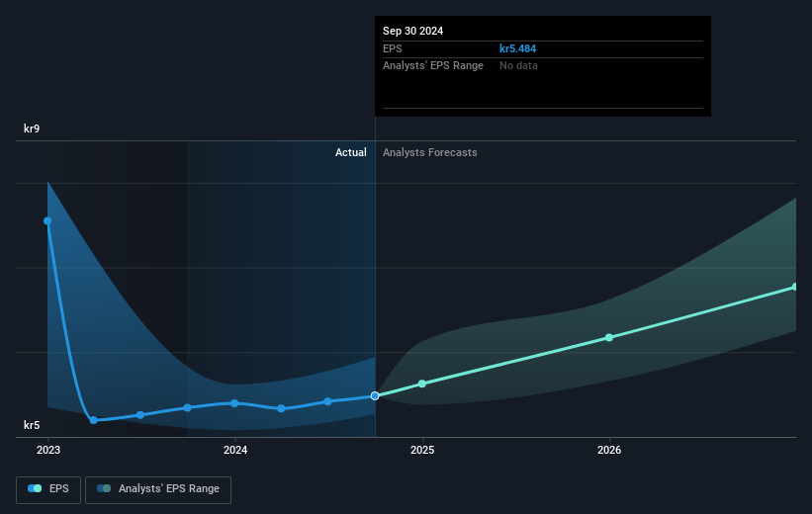Select the EPS data point at 2024
This screenshot has width=812, height=514.
point(234,403)
